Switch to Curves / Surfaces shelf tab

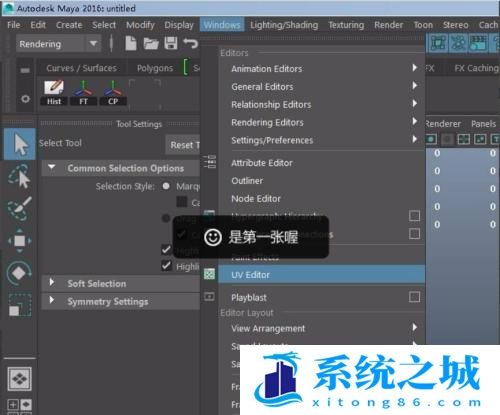click(82, 68)
